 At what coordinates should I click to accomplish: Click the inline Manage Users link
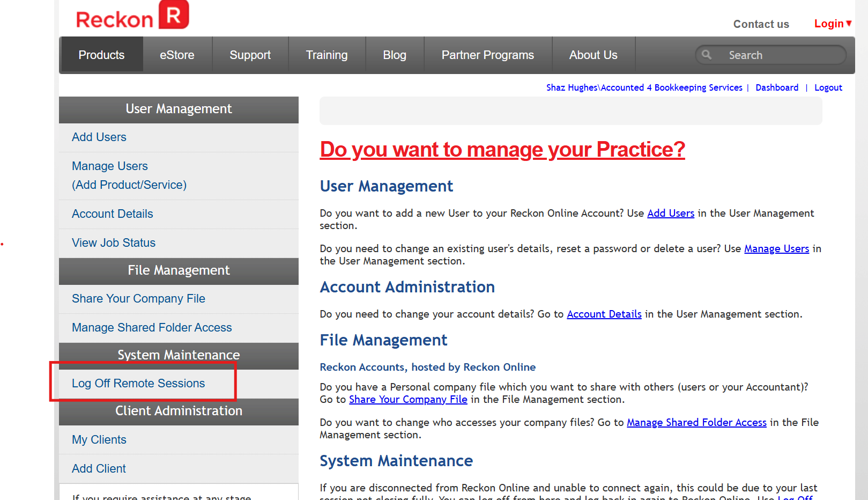[x=776, y=248]
